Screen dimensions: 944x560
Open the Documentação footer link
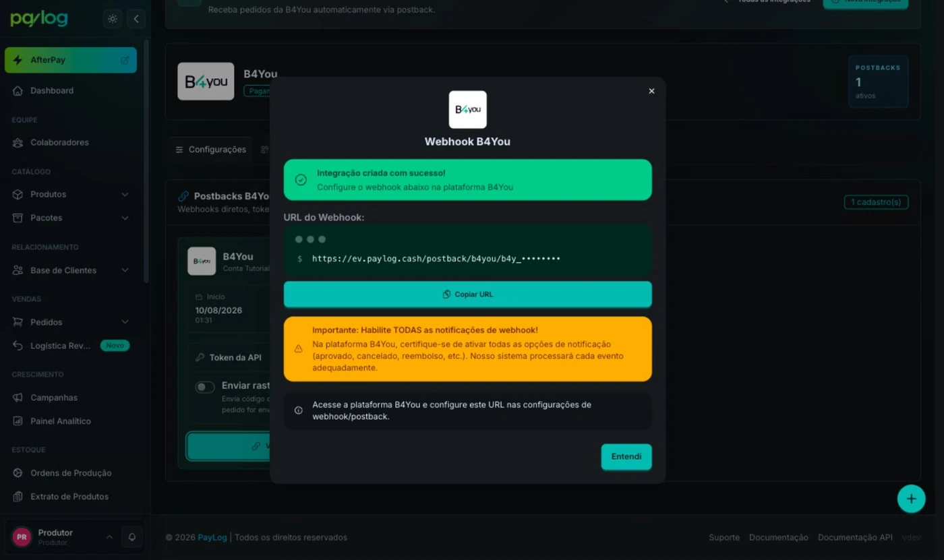[x=779, y=538]
